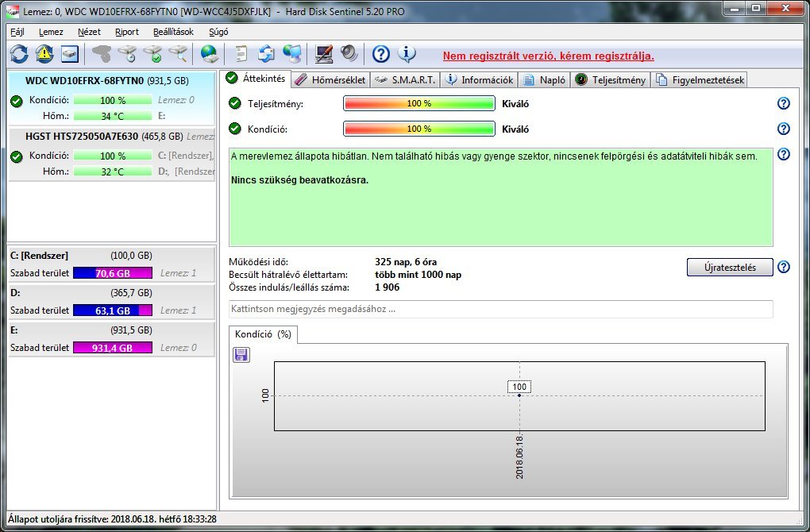Click the gray speaker sound icon

[349, 54]
